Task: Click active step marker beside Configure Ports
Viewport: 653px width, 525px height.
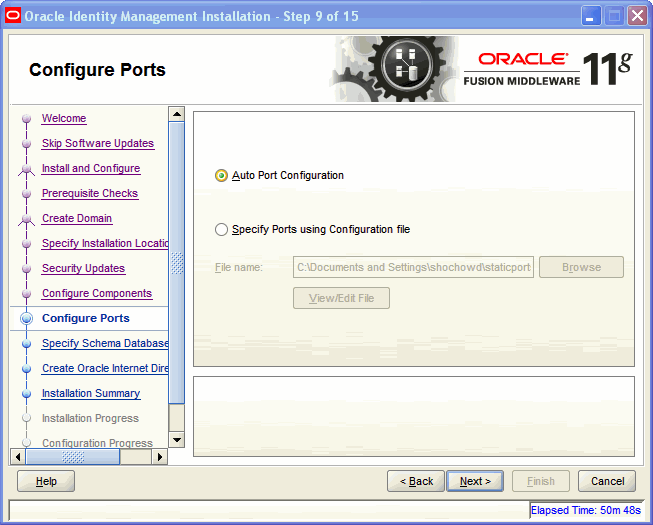Action: (26, 318)
